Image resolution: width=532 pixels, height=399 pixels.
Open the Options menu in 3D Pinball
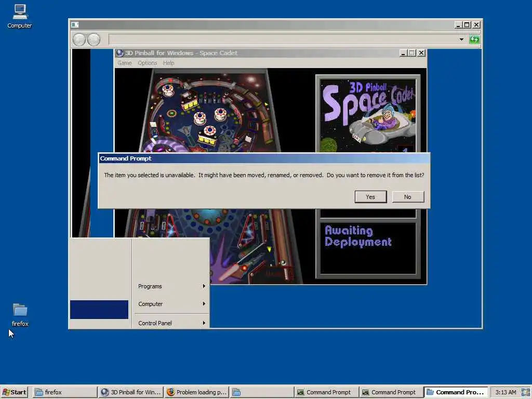click(x=147, y=63)
